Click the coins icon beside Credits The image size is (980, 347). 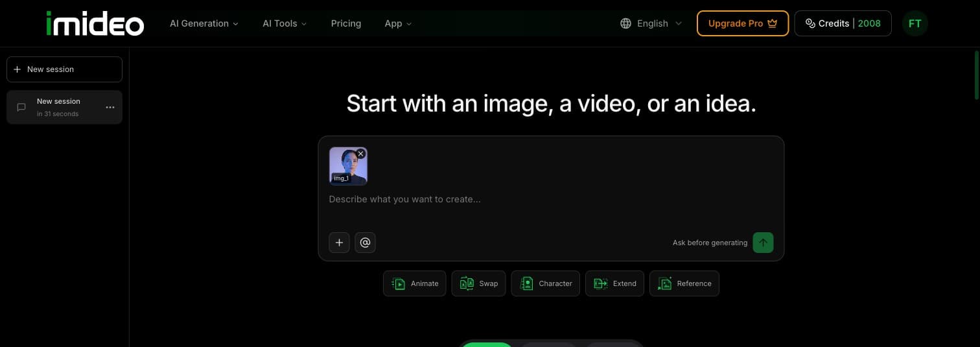point(810,23)
